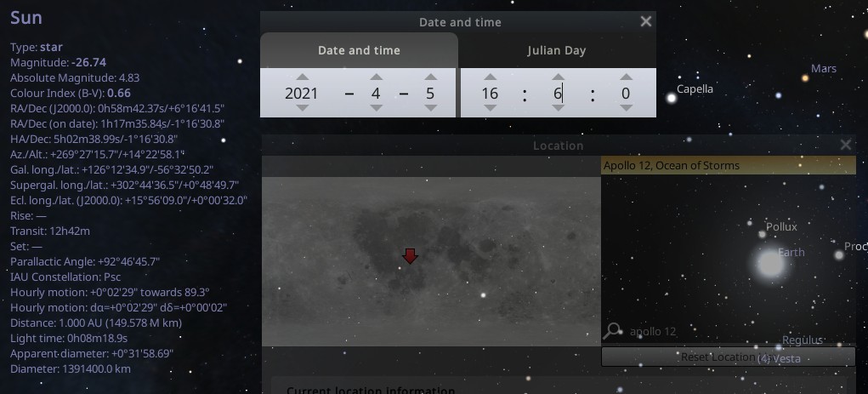Decrease the year with the down arrow
This screenshot has width=868, height=394.
coord(302,109)
